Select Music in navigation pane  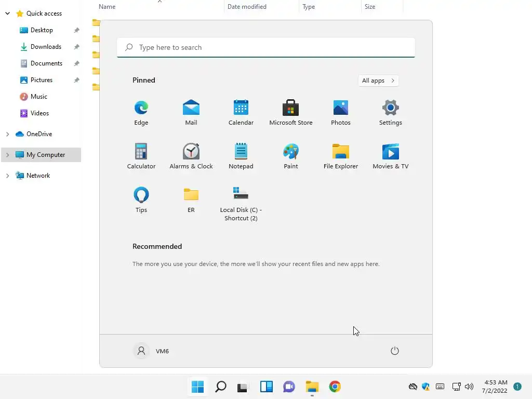pyautogui.click(x=38, y=97)
